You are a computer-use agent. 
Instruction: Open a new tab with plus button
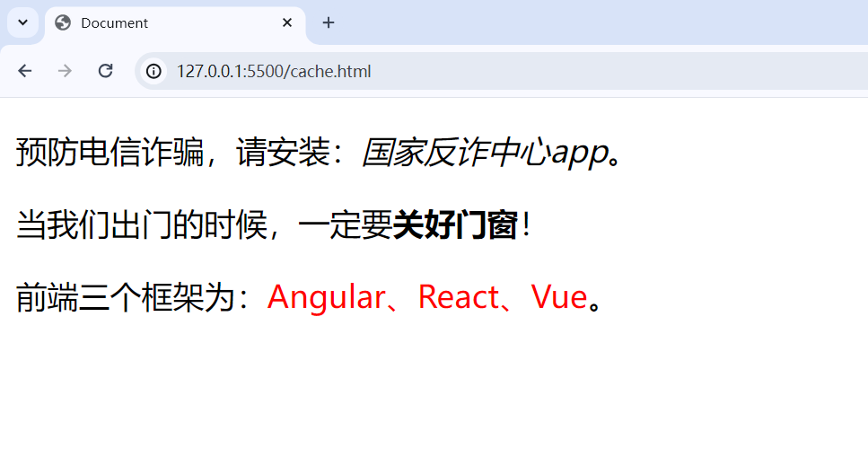(329, 22)
